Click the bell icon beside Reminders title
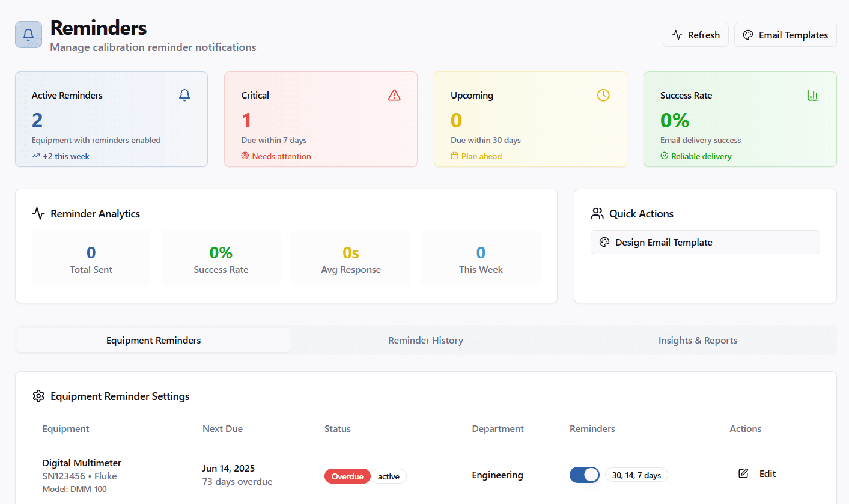849x504 pixels. 28,35
